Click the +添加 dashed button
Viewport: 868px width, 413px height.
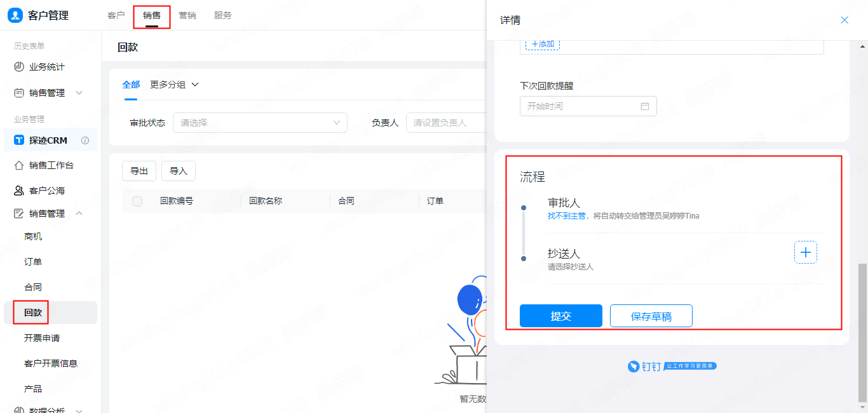tap(543, 44)
